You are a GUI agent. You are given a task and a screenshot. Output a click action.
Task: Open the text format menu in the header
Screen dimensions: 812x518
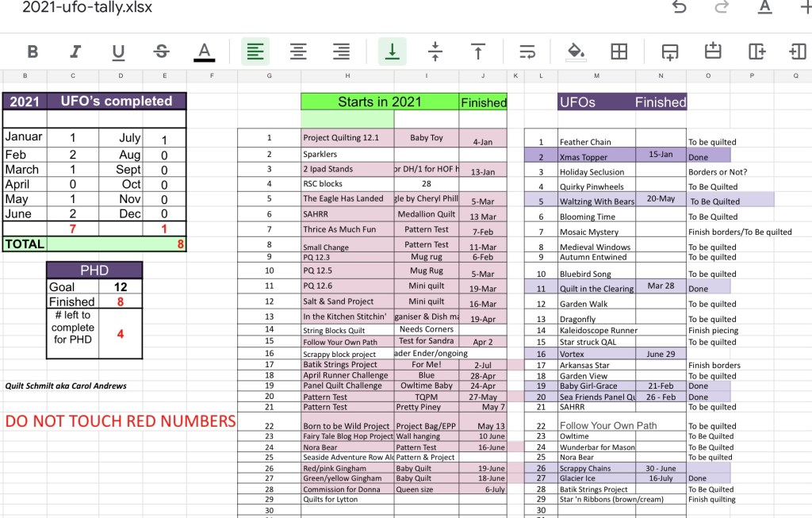click(x=764, y=8)
